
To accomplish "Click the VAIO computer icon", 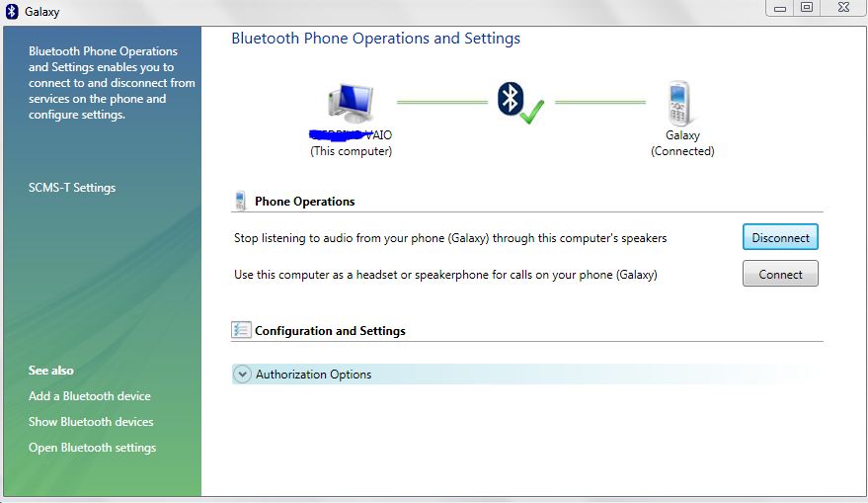I will 351,103.
